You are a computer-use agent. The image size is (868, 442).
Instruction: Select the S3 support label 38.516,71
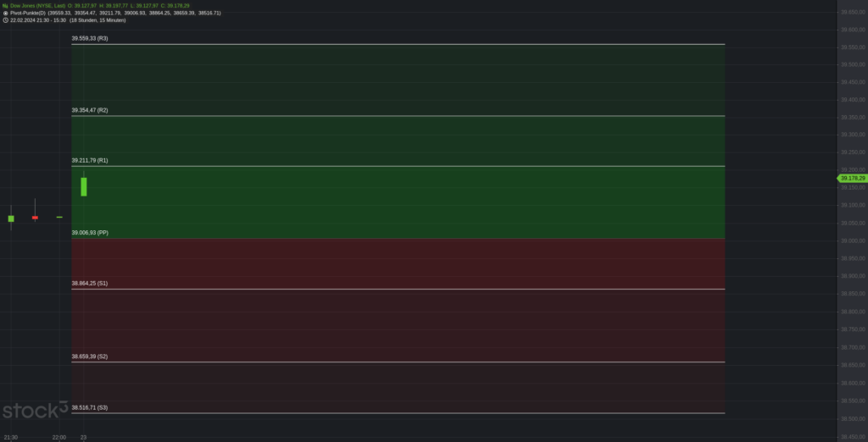[90, 407]
